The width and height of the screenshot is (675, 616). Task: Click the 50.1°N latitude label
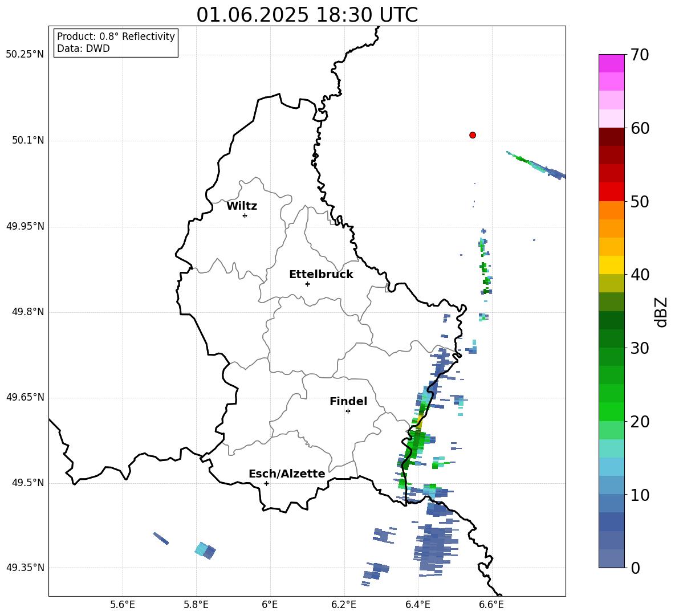(x=28, y=141)
